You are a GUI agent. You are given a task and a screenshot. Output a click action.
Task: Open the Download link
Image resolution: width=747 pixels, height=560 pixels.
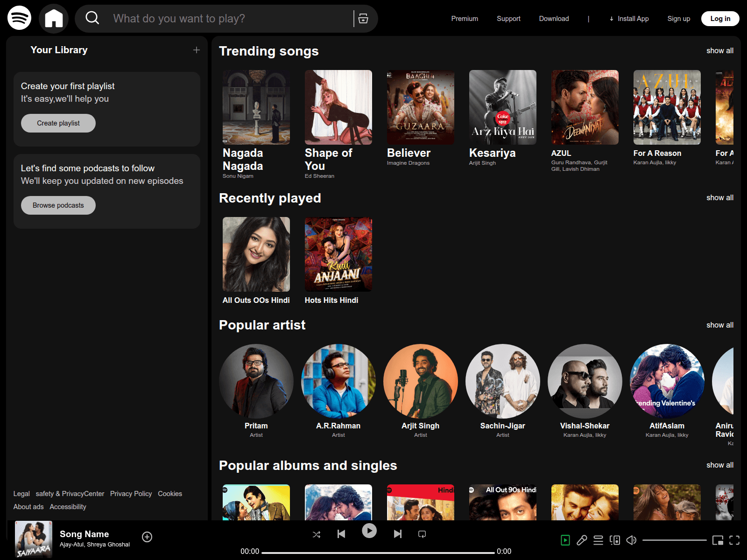coord(554,19)
